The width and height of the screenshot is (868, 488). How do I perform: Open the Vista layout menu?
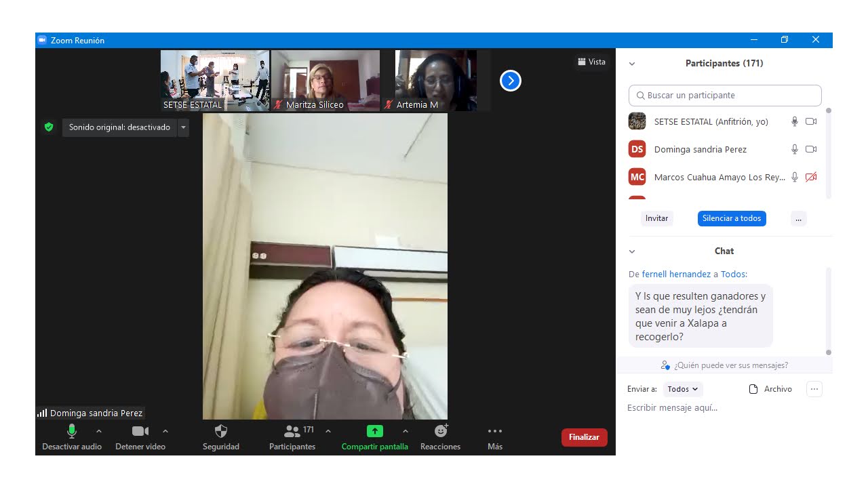pyautogui.click(x=591, y=62)
